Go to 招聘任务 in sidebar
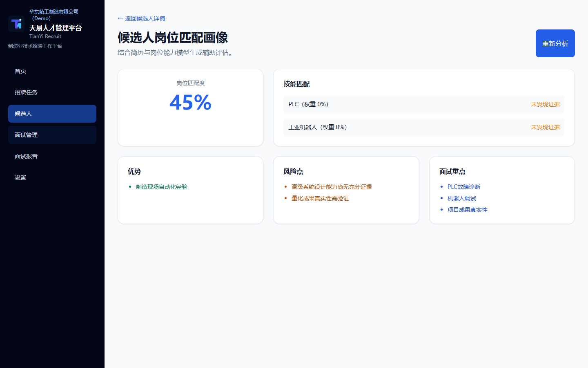This screenshot has height=368, width=588. point(52,92)
